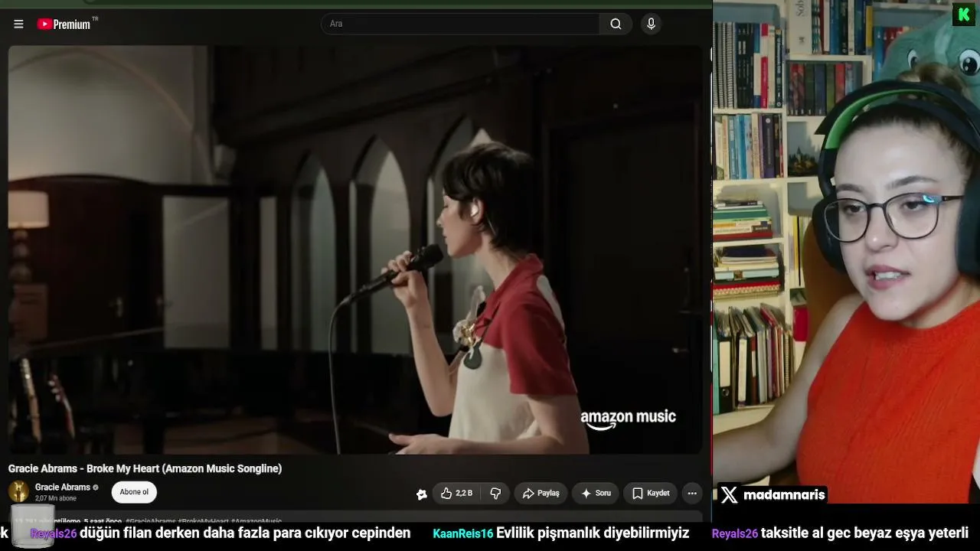This screenshot has height=551, width=980.
Task: Share the video via Paylaş
Action: [541, 494]
